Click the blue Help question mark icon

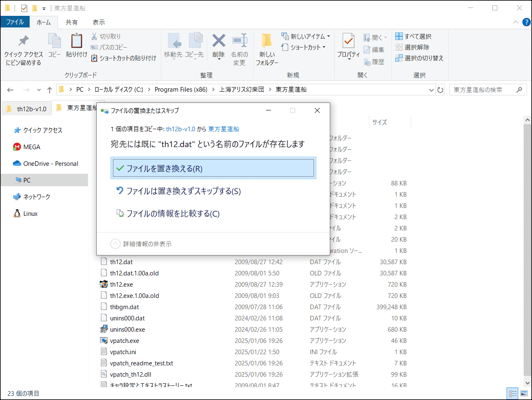tap(526, 22)
